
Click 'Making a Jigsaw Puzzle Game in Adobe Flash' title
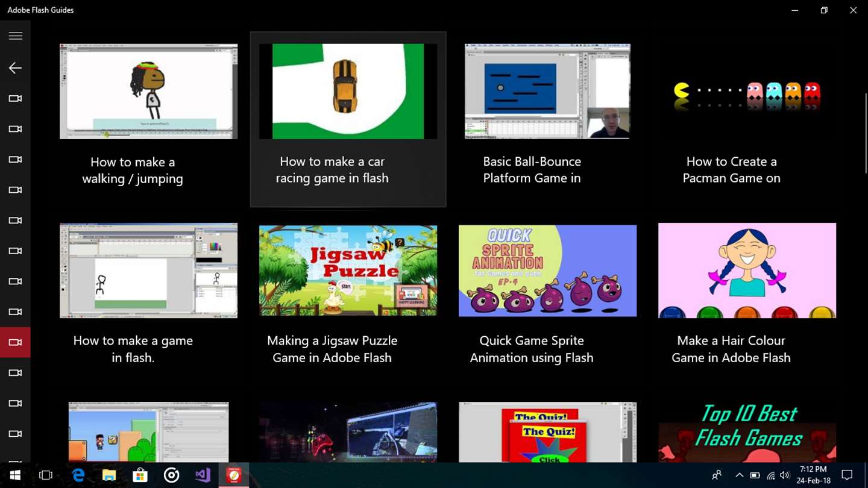(x=332, y=349)
